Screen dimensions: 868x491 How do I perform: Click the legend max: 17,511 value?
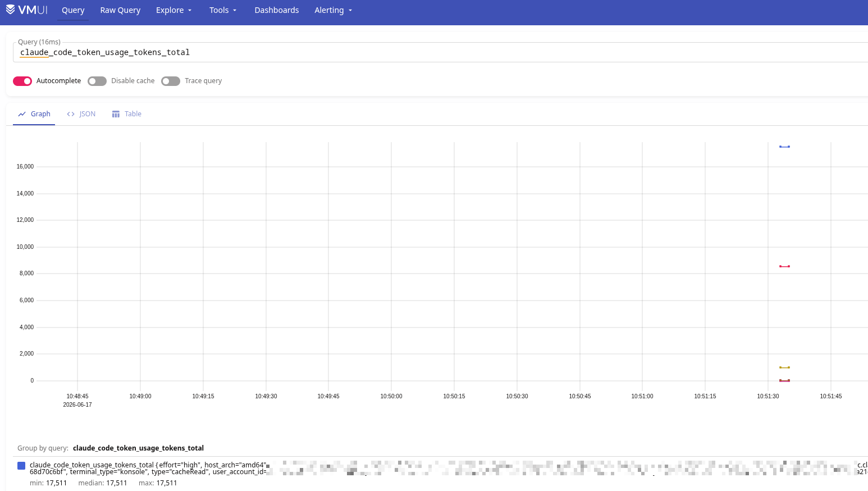(x=158, y=483)
